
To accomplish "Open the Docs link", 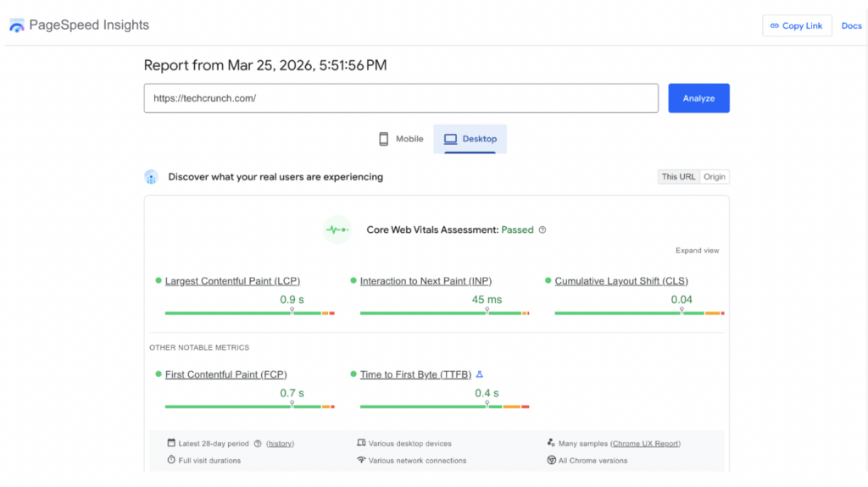I will tap(851, 25).
